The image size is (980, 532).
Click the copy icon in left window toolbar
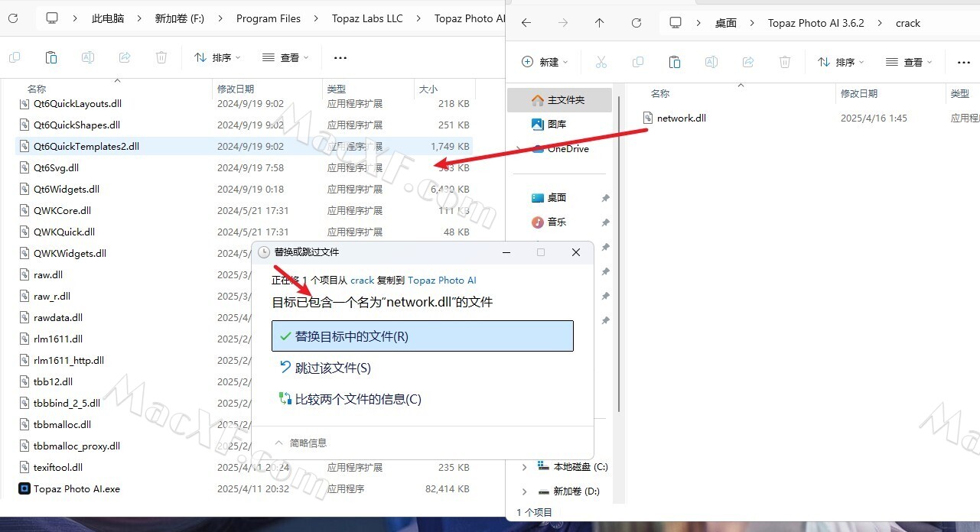(15, 57)
